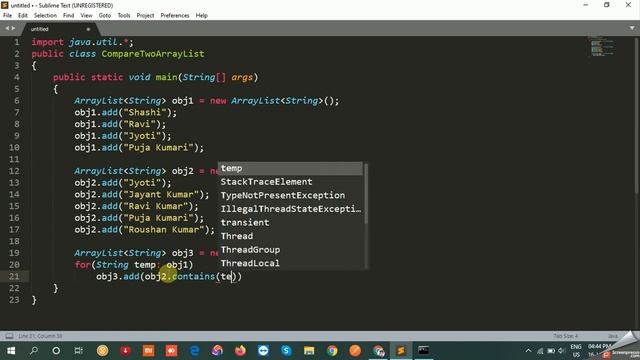Open the Find menu
The height and width of the screenshot is (360, 640).
point(69,16)
